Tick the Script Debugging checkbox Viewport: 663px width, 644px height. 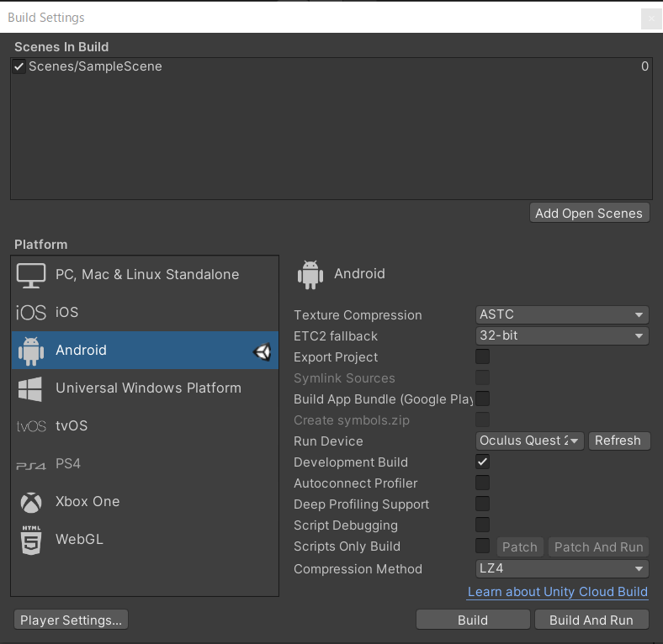tap(482, 525)
